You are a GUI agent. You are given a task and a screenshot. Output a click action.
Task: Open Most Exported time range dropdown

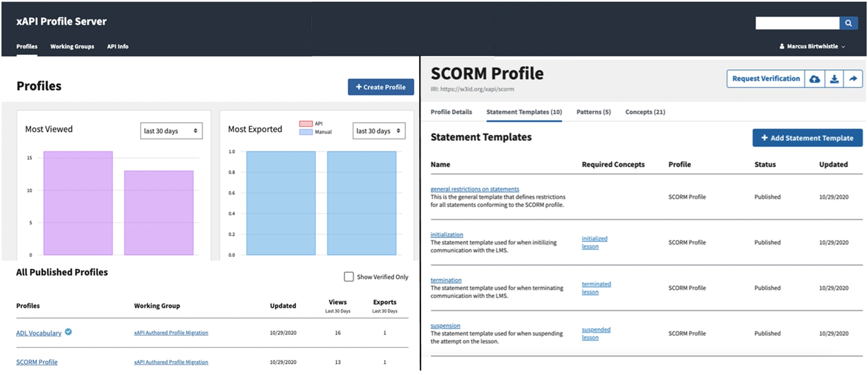[378, 131]
